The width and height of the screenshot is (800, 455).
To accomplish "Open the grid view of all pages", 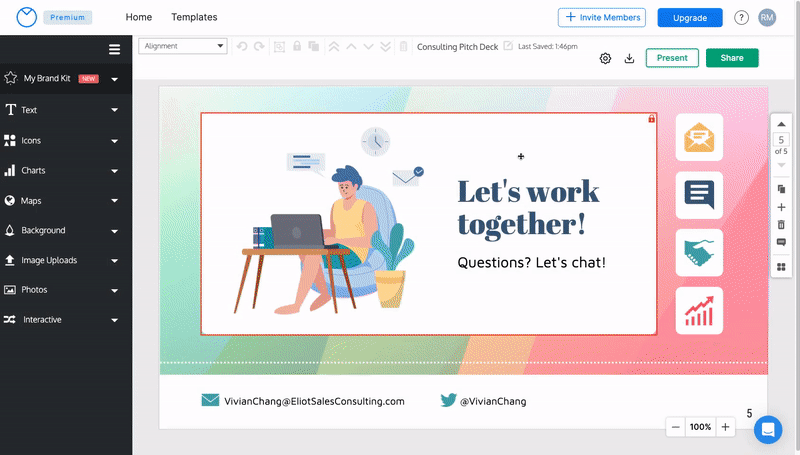I will pos(781,266).
